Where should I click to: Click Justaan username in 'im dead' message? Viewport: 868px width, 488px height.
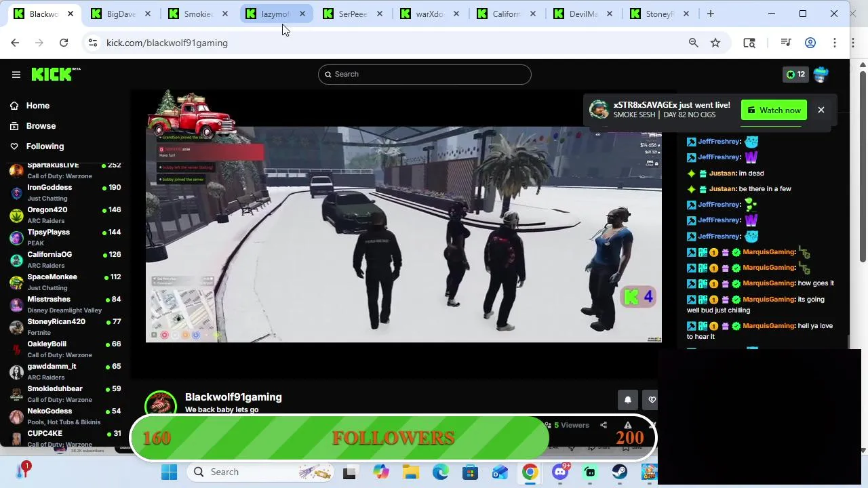[x=722, y=174]
